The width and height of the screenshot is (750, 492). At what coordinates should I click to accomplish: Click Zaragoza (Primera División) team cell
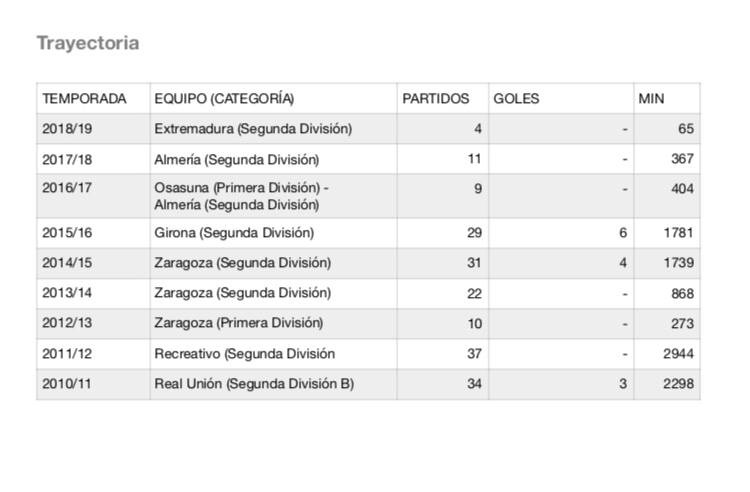[x=239, y=323]
